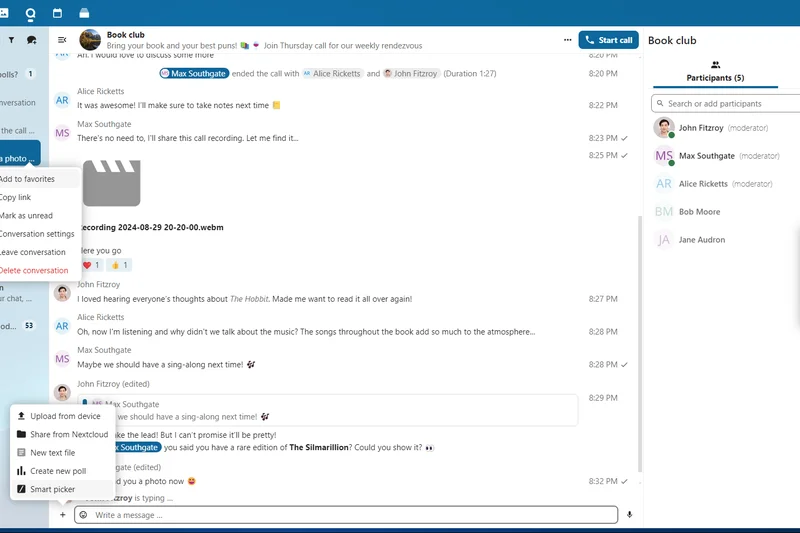Click the microphone voice message icon
This screenshot has width=800, height=533.
(630, 515)
